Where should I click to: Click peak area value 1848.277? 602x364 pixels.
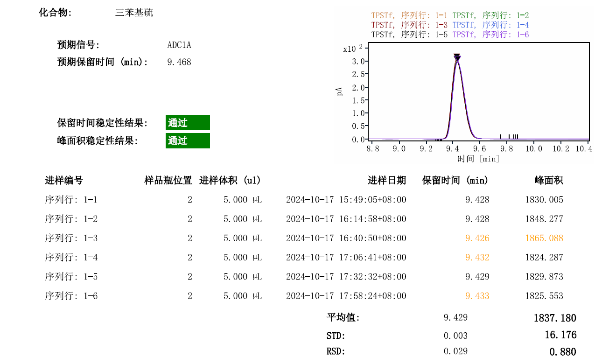click(x=544, y=219)
